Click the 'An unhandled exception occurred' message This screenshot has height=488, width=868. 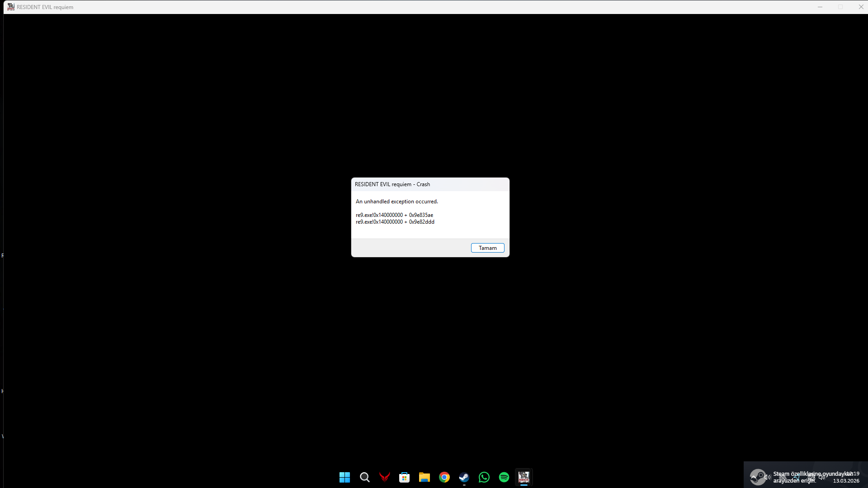pyautogui.click(x=396, y=202)
